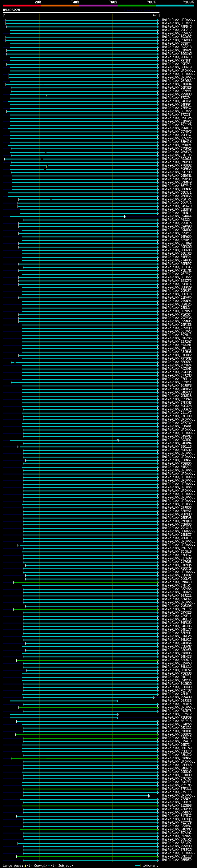Select hit label UniRef100_A9TDH4

coord(176,60)
